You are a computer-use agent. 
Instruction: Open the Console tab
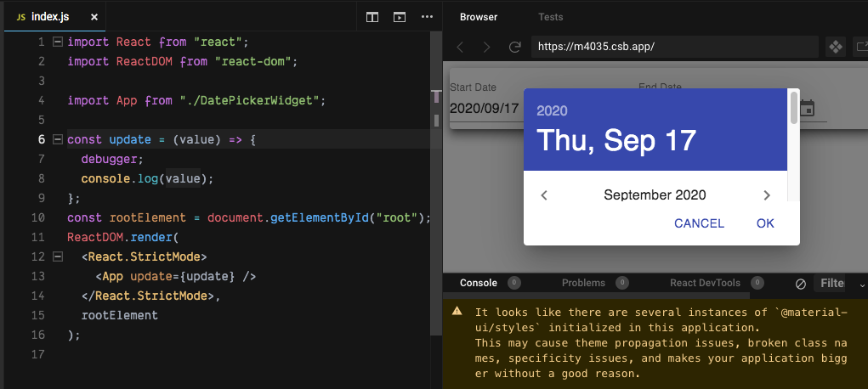click(x=479, y=284)
